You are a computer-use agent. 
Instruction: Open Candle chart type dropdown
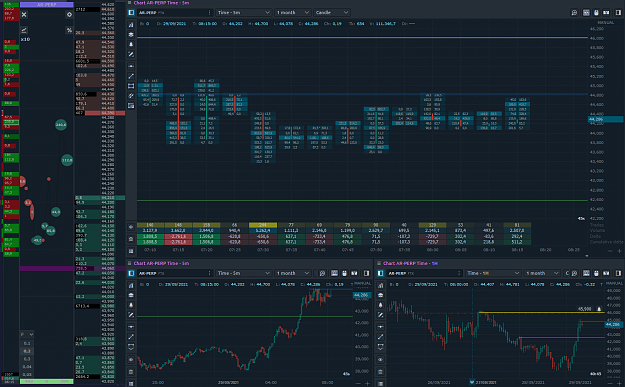click(332, 13)
